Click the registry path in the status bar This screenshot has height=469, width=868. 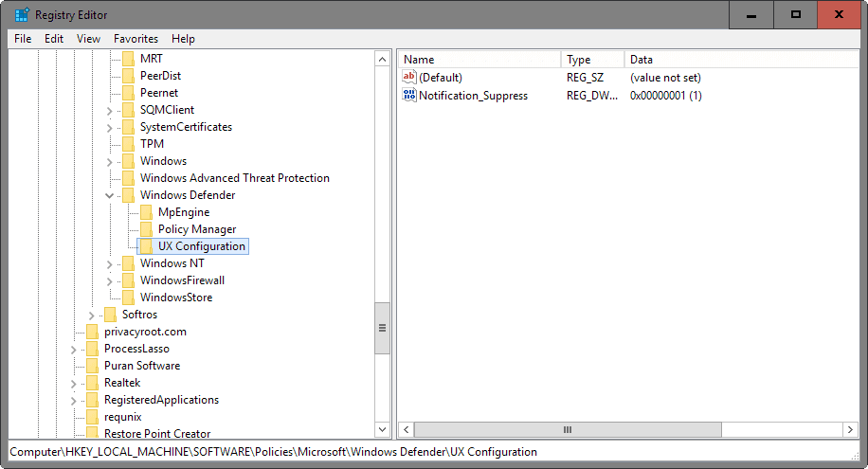pyautogui.click(x=274, y=452)
